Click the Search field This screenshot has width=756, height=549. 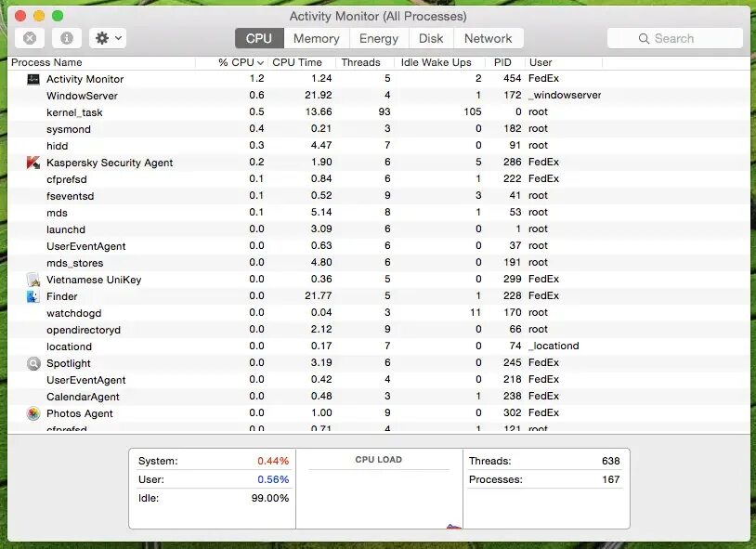(675, 38)
